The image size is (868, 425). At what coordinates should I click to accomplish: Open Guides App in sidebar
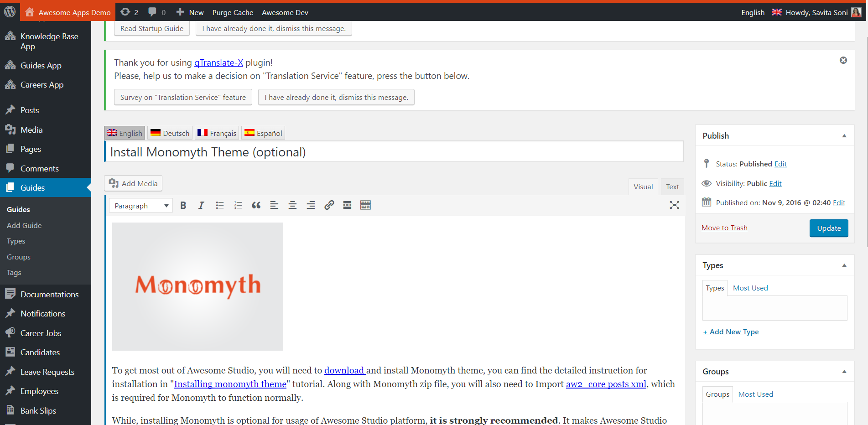point(46,65)
